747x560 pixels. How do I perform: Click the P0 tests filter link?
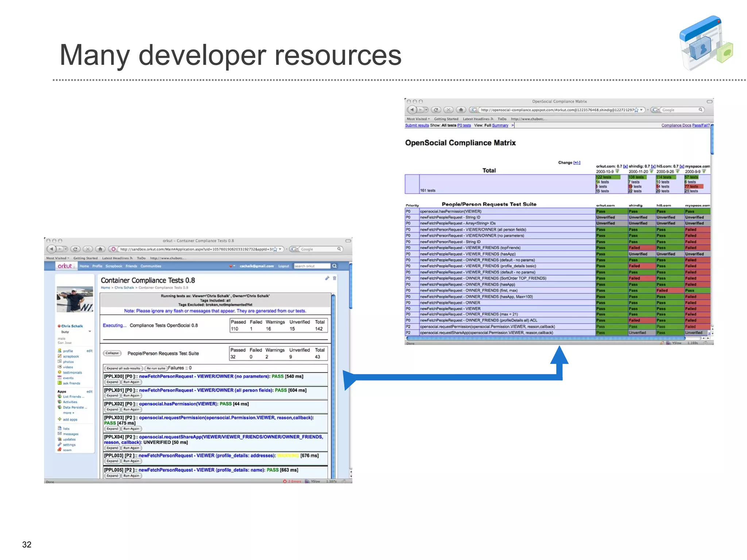[464, 125]
